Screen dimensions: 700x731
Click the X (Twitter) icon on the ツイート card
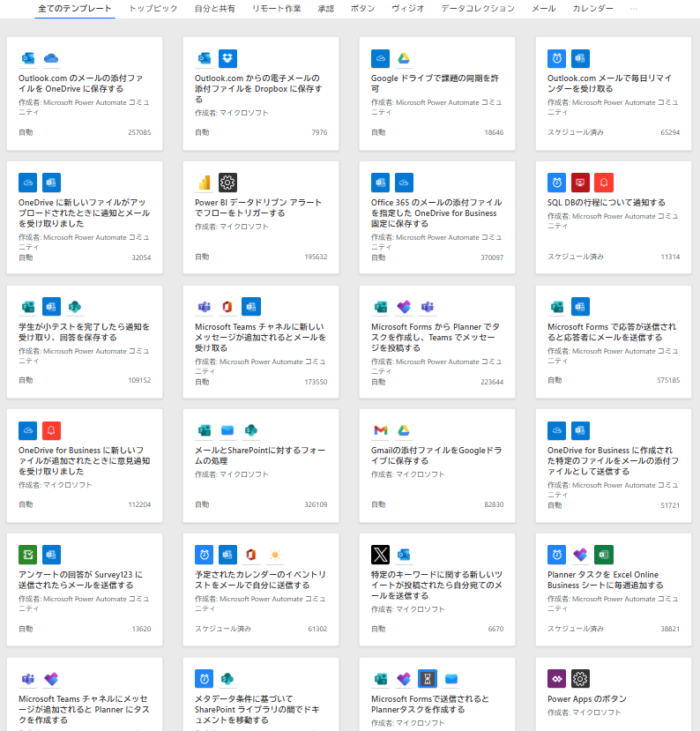(x=381, y=555)
